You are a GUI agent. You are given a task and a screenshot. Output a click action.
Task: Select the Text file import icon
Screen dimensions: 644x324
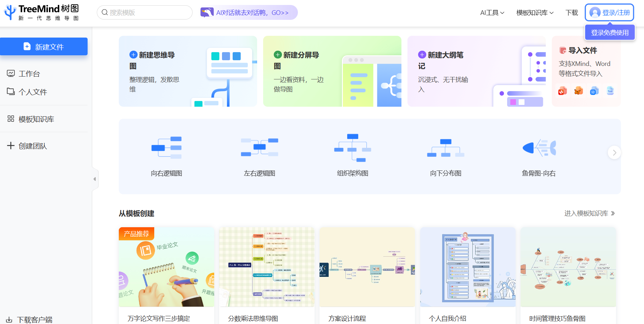pos(610,91)
